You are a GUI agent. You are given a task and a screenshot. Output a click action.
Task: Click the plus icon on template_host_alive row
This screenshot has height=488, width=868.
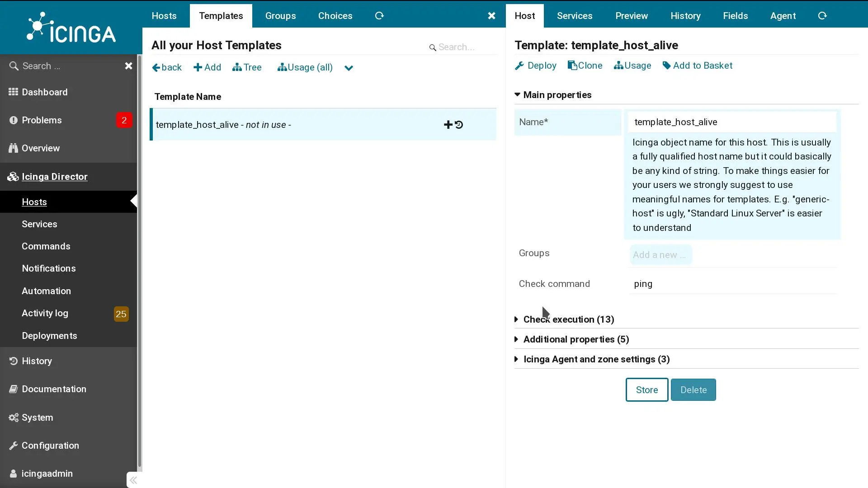(448, 125)
